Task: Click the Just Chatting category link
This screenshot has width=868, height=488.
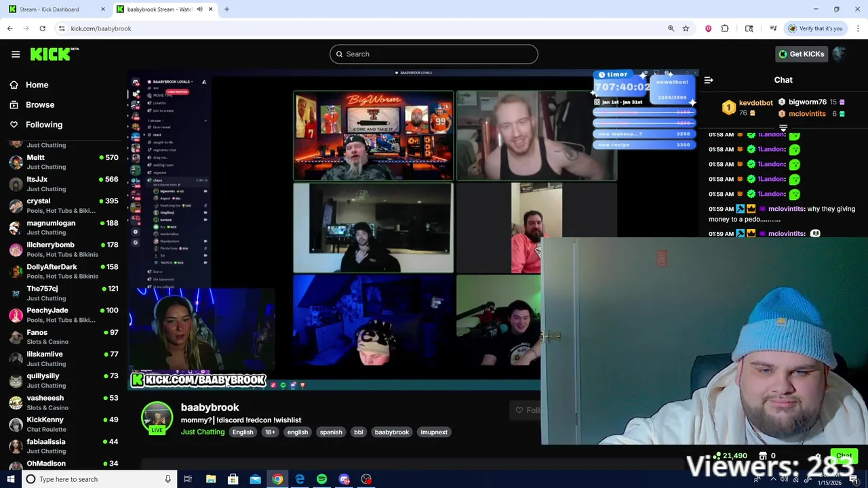Action: pyautogui.click(x=203, y=432)
